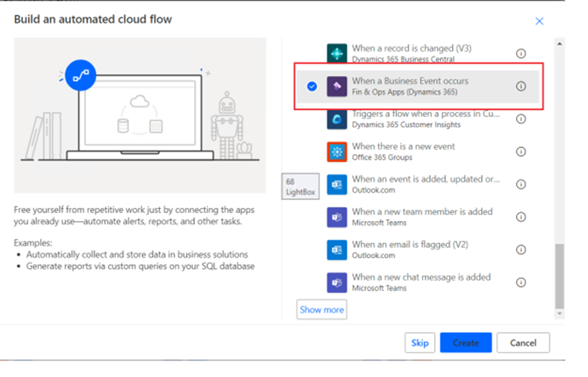This screenshot has width=588, height=377.
Task: Click the Create button
Action: click(x=466, y=343)
